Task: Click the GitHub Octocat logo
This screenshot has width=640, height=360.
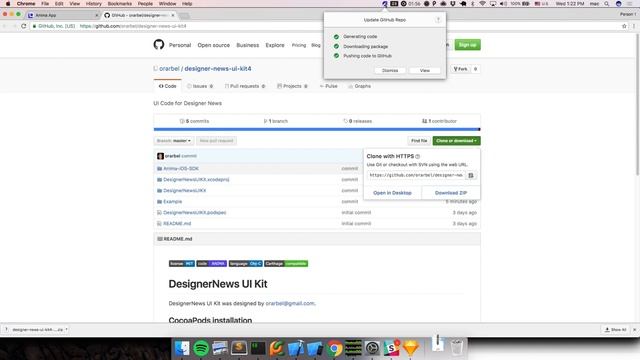Action: [159, 44]
